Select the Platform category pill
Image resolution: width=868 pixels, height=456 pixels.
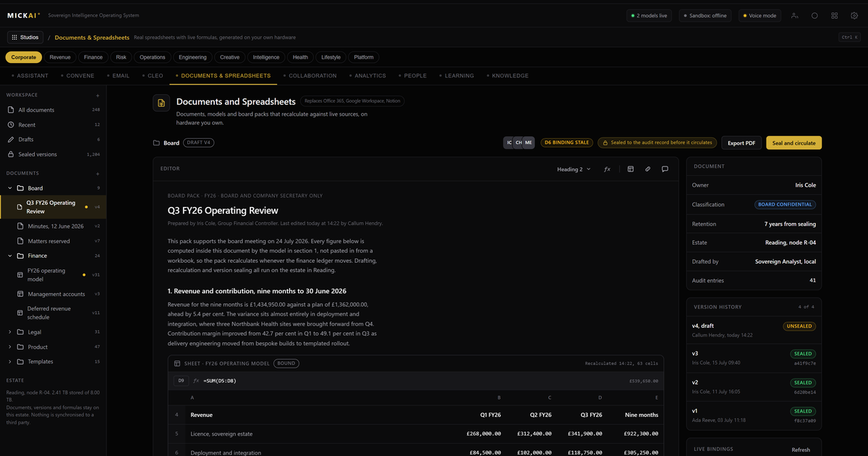click(364, 57)
